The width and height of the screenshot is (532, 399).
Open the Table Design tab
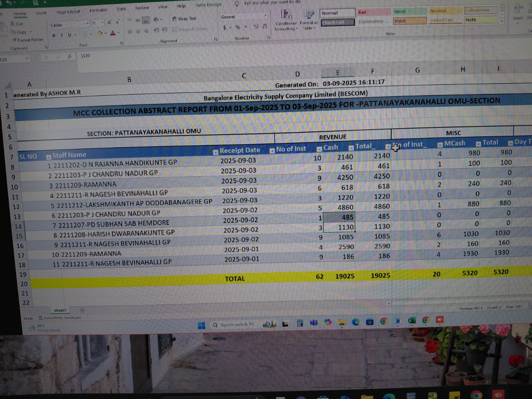208,5
